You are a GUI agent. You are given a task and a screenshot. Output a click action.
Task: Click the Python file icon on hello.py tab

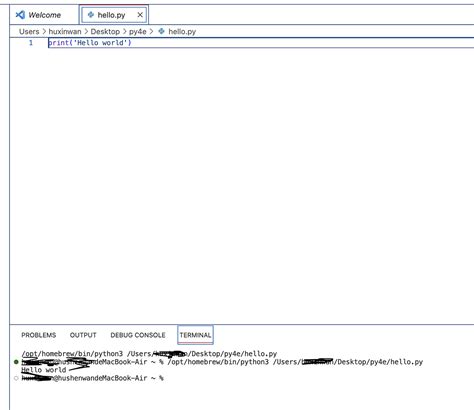[x=91, y=14]
